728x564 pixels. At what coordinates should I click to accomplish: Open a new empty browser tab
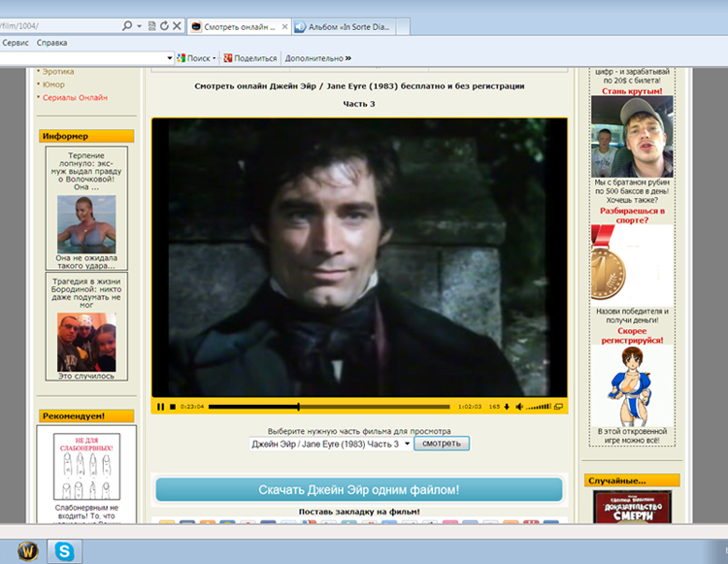[x=403, y=27]
